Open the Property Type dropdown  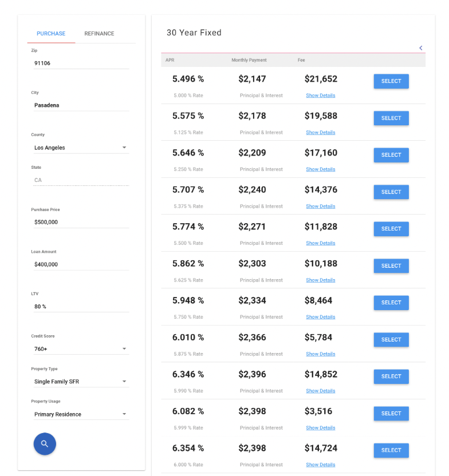80,382
